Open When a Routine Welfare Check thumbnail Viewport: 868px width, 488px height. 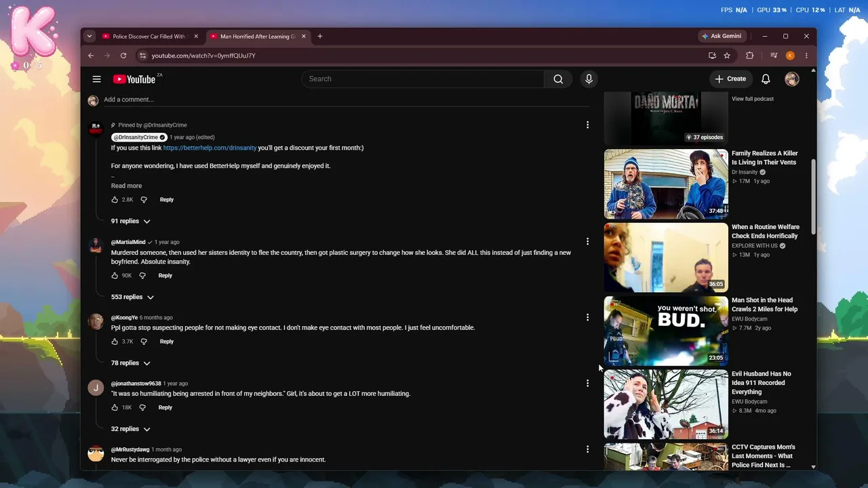(666, 258)
